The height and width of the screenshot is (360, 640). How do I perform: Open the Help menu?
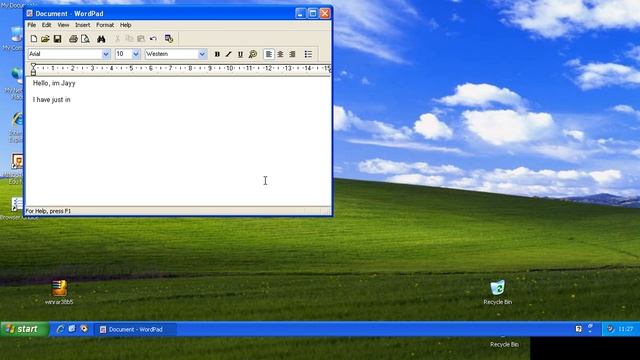(x=125, y=25)
